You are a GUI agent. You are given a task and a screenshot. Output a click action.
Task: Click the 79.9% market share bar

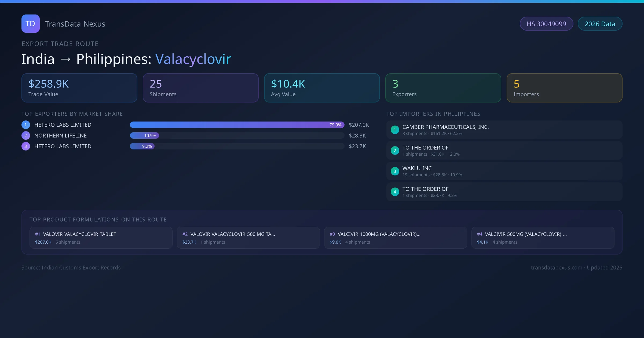tap(237, 125)
